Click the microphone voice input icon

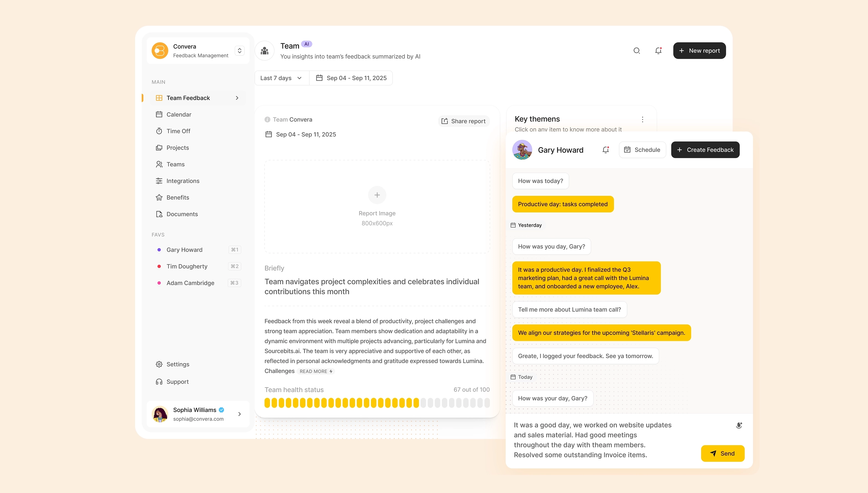(739, 425)
